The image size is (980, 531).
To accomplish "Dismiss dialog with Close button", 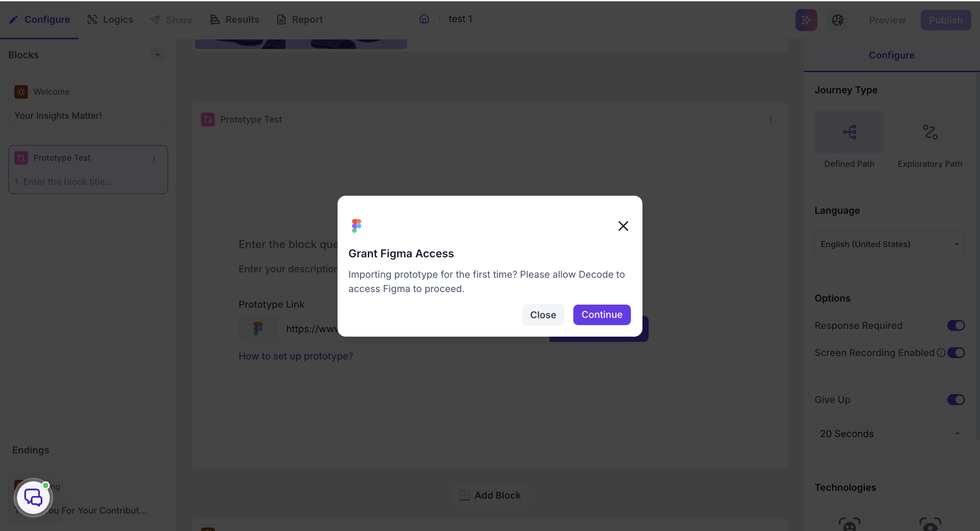I will 543,315.
